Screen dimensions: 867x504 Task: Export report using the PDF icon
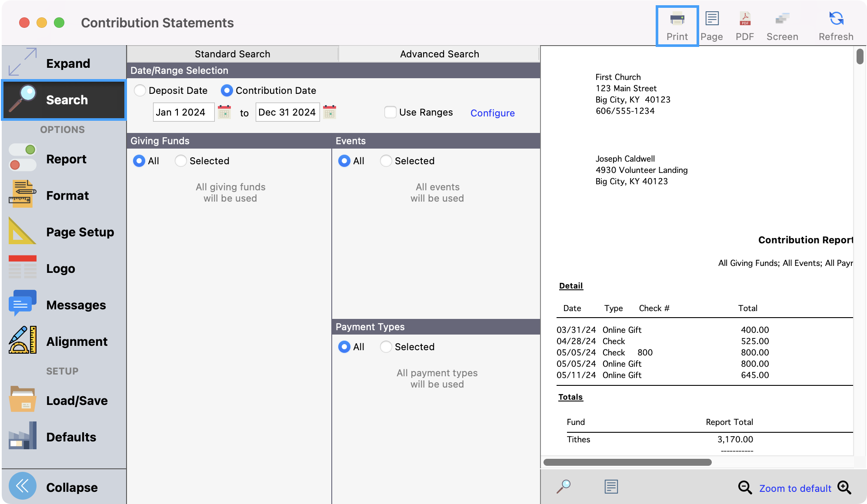[x=745, y=26]
